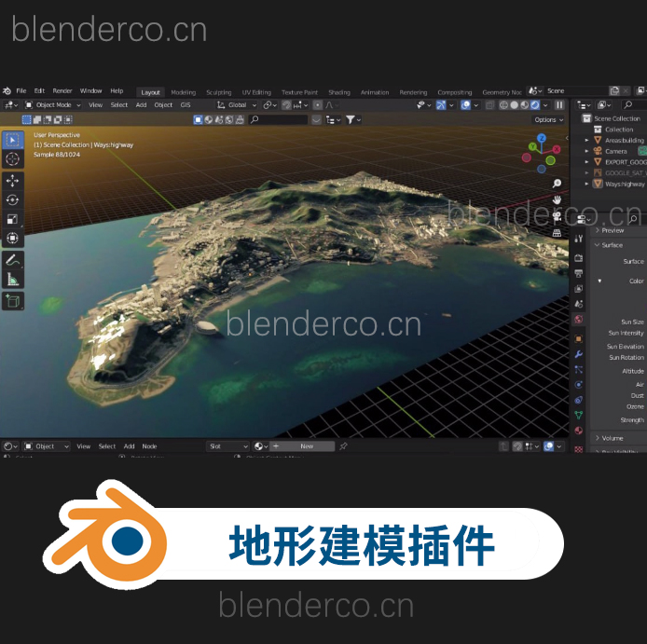Open Particles properties tab icon
Viewport: 647px width, 644px height.
click(x=579, y=370)
